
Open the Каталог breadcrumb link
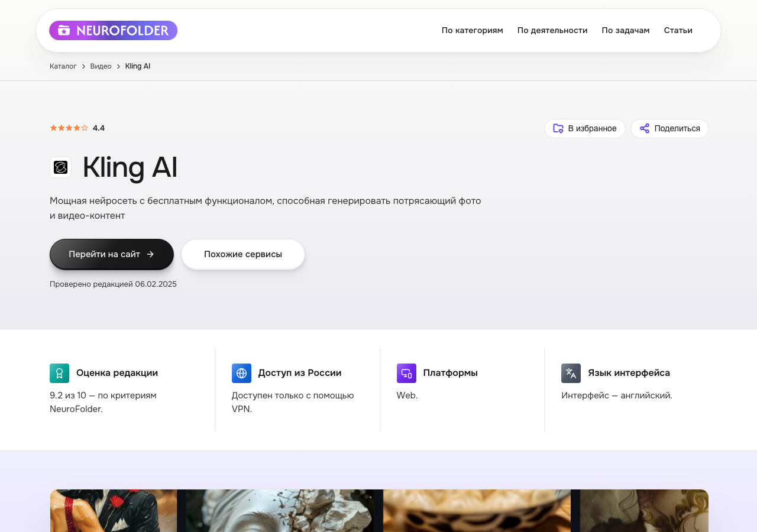click(63, 66)
